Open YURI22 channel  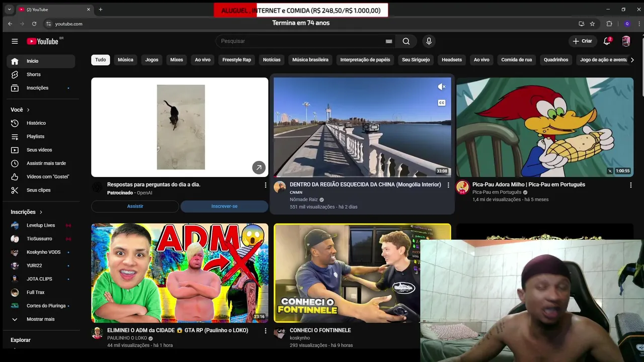tap(41, 265)
